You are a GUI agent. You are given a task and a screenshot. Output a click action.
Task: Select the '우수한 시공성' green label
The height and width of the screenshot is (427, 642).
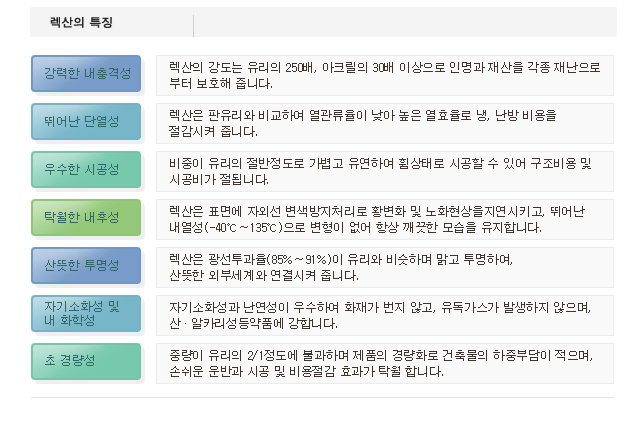(86, 170)
